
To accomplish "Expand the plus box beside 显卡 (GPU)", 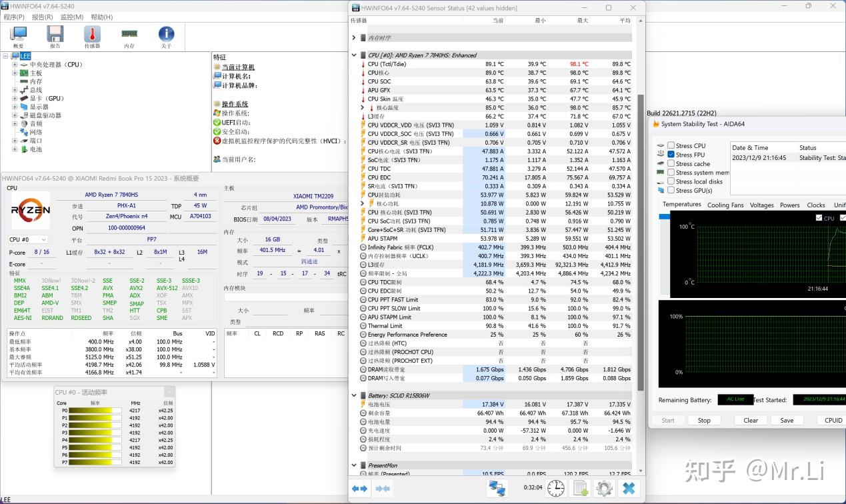I will tap(15, 99).
